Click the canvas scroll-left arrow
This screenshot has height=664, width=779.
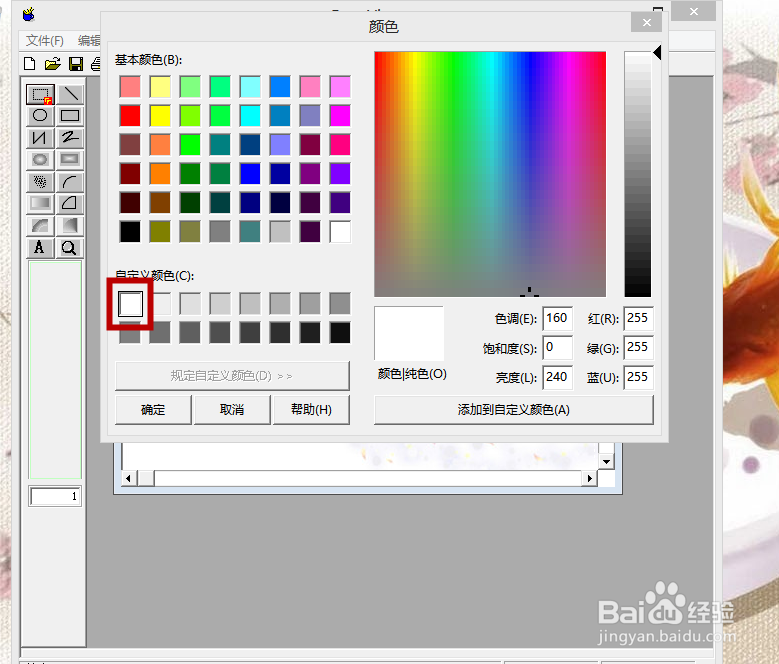point(129,478)
